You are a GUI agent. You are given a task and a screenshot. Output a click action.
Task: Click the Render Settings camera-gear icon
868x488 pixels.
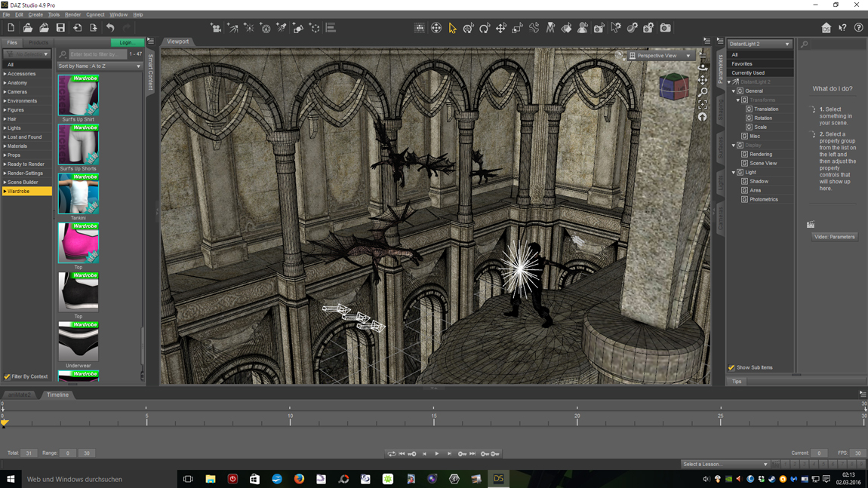pos(649,28)
